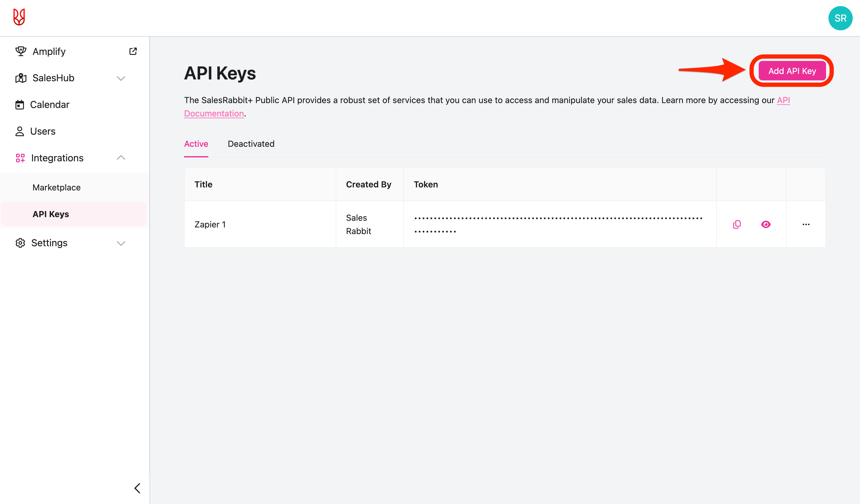
Task: Select Marketplace in the sidebar
Action: [56, 187]
